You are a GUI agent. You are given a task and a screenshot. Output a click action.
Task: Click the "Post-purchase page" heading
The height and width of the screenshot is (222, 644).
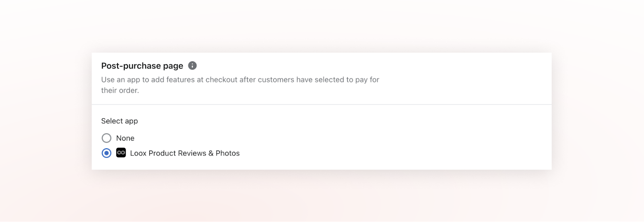click(142, 66)
